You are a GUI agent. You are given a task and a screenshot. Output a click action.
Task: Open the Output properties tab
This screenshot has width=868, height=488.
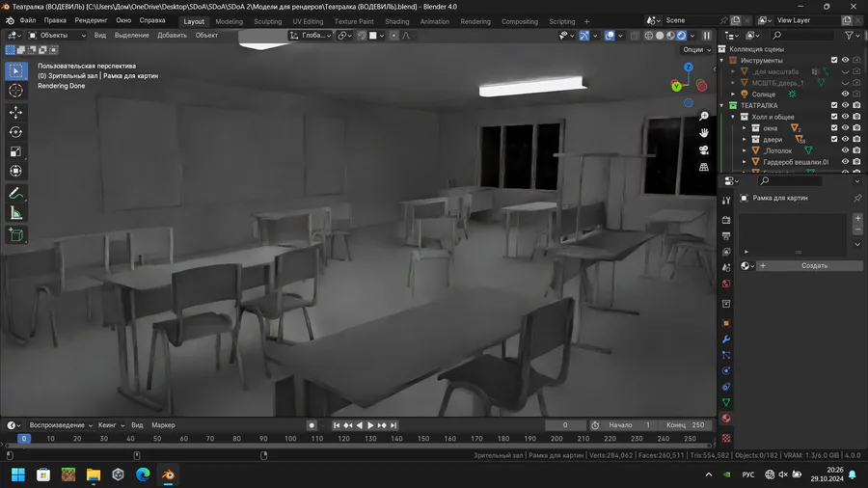click(726, 235)
